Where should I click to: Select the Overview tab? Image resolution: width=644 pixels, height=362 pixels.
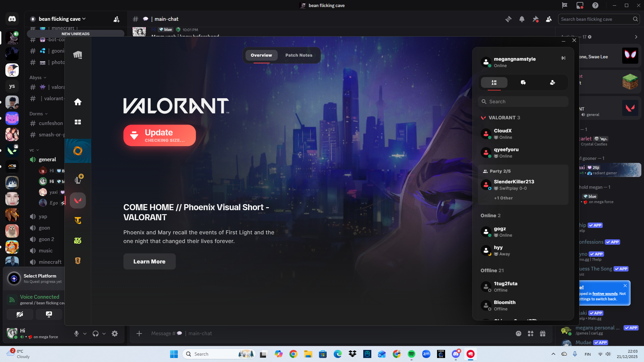tap(261, 55)
